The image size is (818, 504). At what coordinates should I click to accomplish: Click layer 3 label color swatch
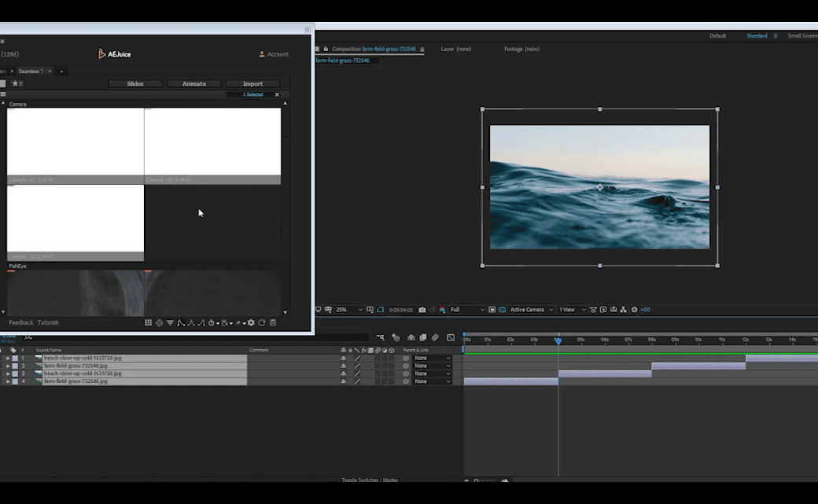15,374
